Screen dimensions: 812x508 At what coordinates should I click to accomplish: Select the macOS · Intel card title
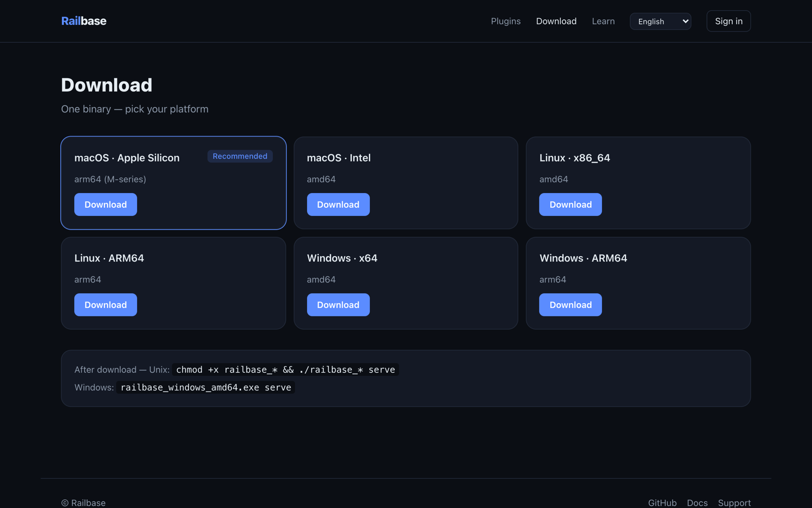coord(339,158)
